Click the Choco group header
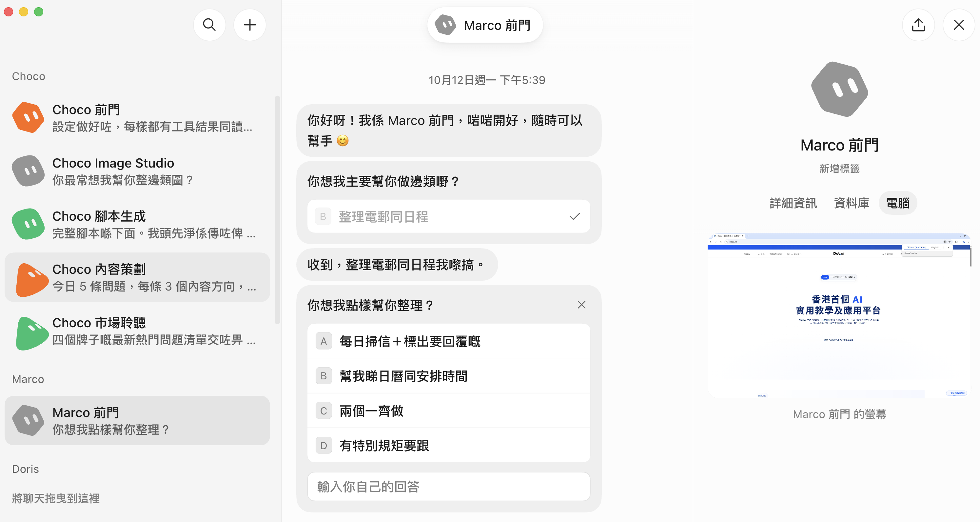Image resolution: width=980 pixels, height=522 pixels. coord(29,76)
